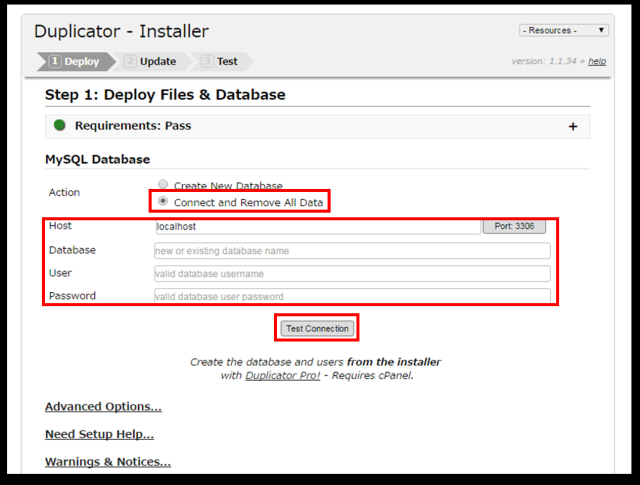Open the Duplicator Pro! link

pyautogui.click(x=282, y=376)
